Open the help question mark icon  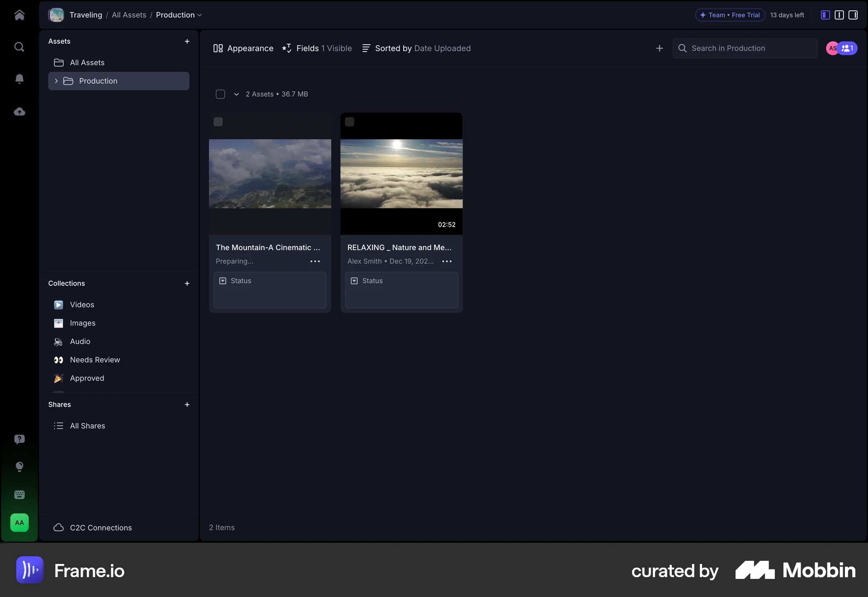pos(19,439)
